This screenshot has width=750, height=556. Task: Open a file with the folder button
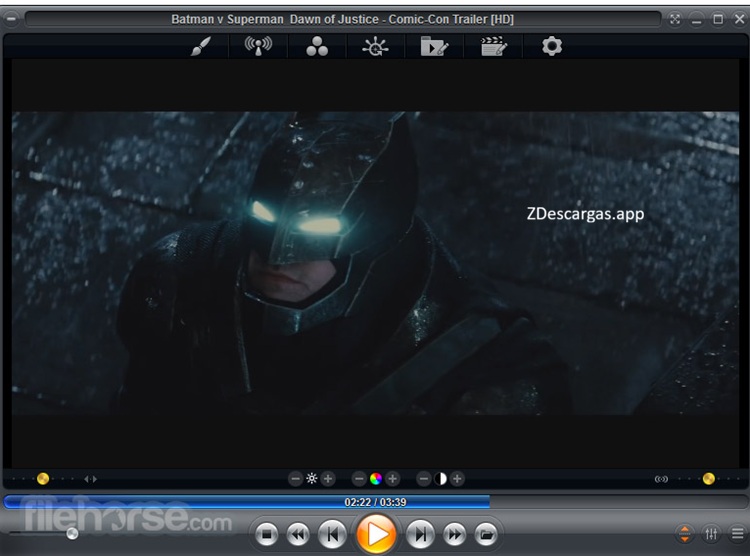tap(486, 534)
